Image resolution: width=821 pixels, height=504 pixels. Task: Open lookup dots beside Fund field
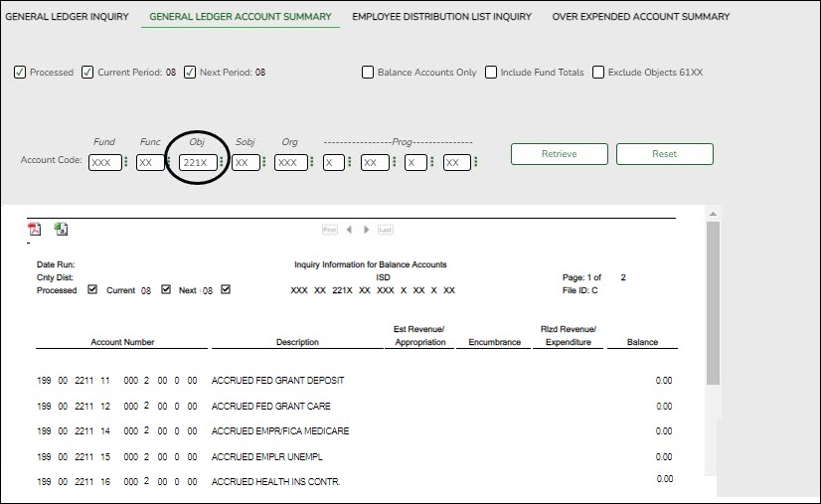click(126, 162)
